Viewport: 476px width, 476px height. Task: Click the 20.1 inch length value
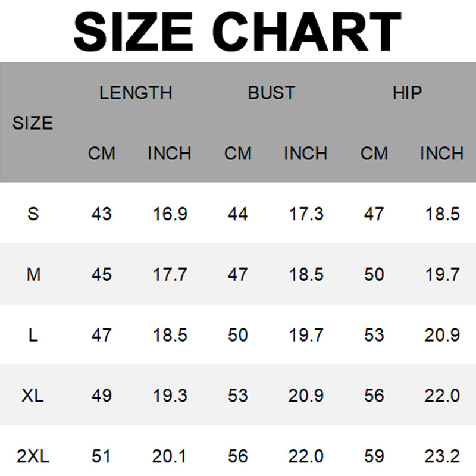click(x=170, y=456)
